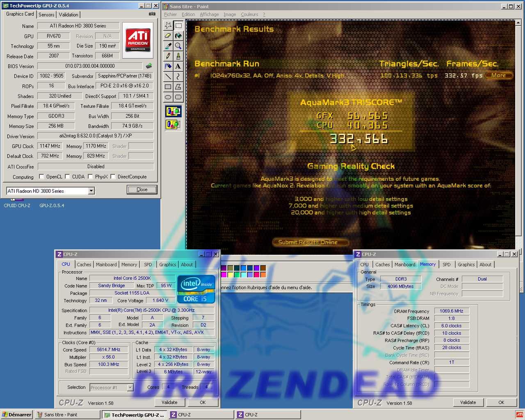Click the BIOS Version field in GPU-Z
Image resolution: width=525 pixels, height=420 pixels.
click(90, 66)
